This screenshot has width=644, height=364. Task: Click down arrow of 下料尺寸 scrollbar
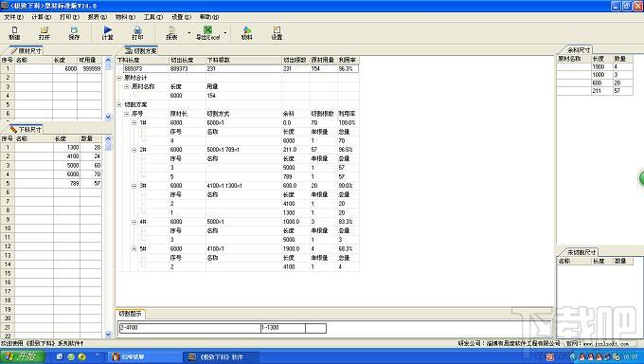pos(108,335)
